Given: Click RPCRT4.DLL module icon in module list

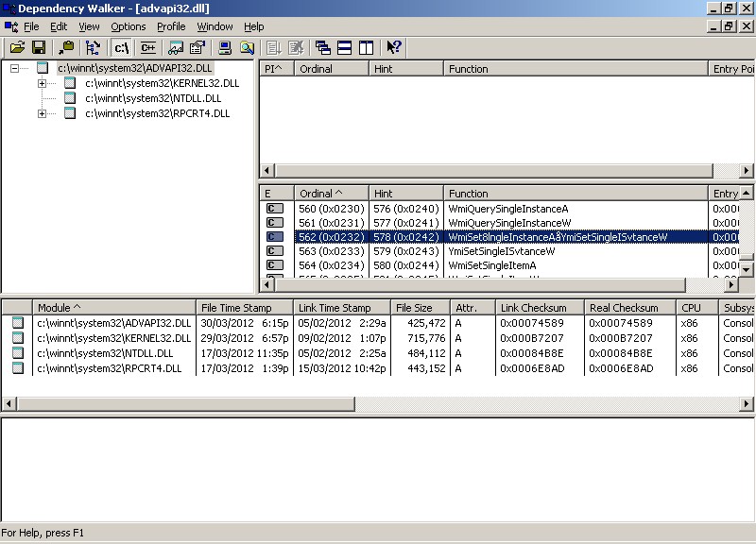Looking at the screenshot, I should tap(18, 368).
